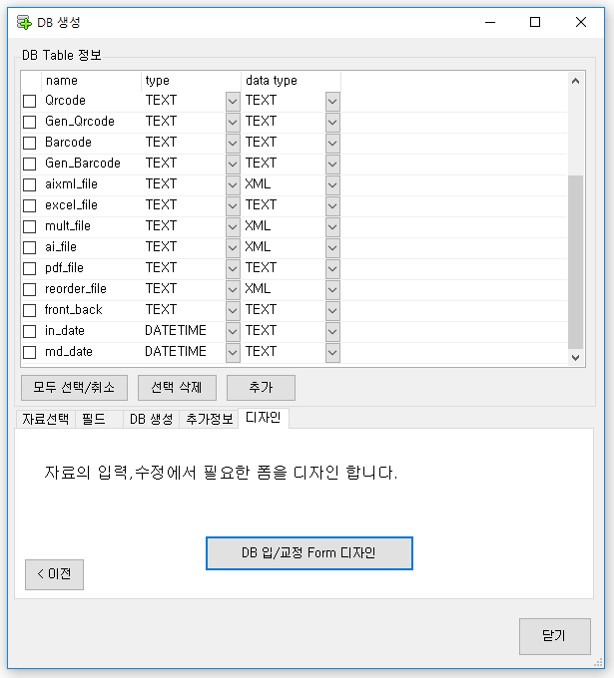Expand data type dropdown for reorder_file
614x678 pixels.
coord(333,289)
